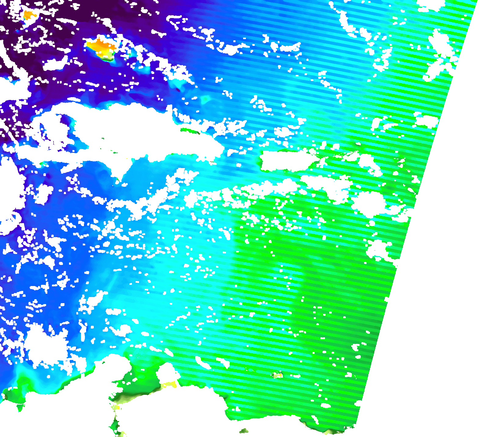Viewport: 504px width, 437px height.
Task: Click the small teal-green patch north of Hispaniola
Action: coord(205,99)
